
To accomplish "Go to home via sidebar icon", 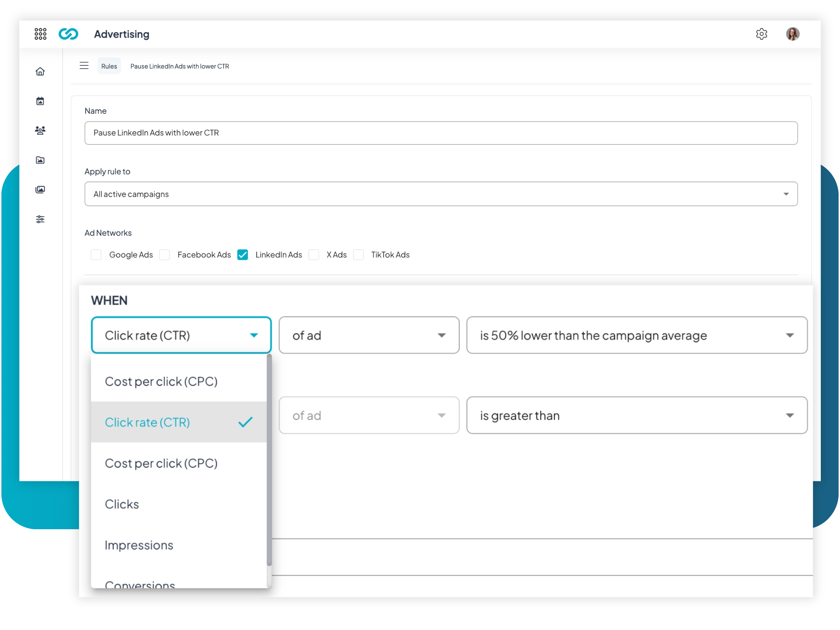I will 40,71.
